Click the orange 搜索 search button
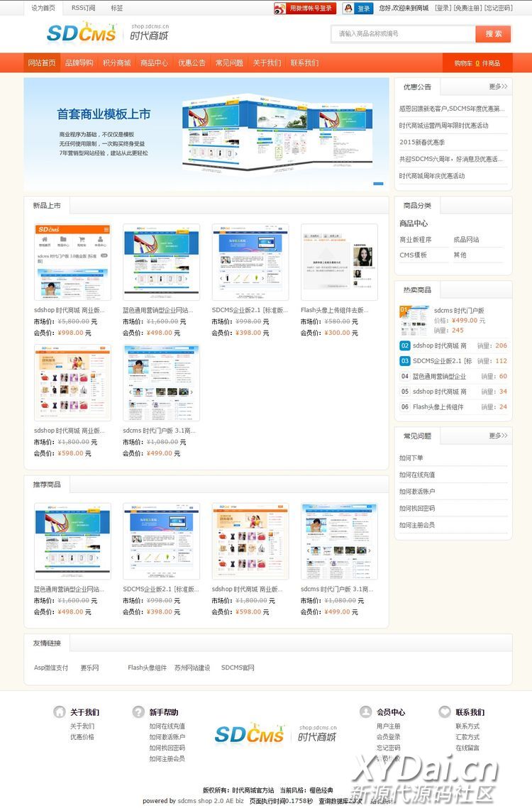 tap(493, 34)
